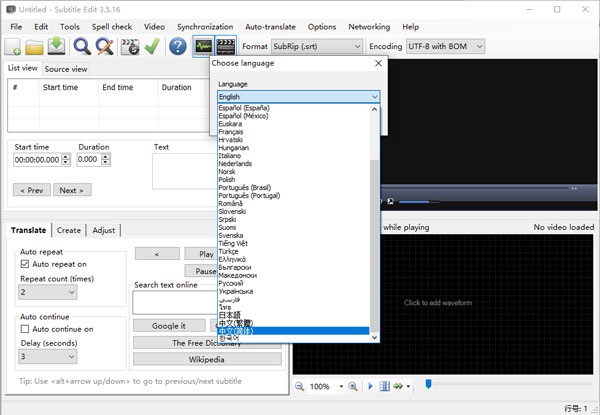600x415 pixels.
Task: Select 日本語 from language list
Action: (232, 314)
